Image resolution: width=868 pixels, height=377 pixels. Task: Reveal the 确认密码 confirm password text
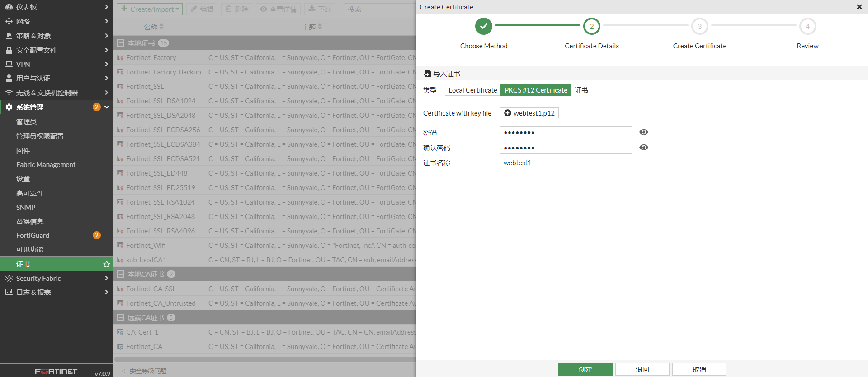coord(644,148)
